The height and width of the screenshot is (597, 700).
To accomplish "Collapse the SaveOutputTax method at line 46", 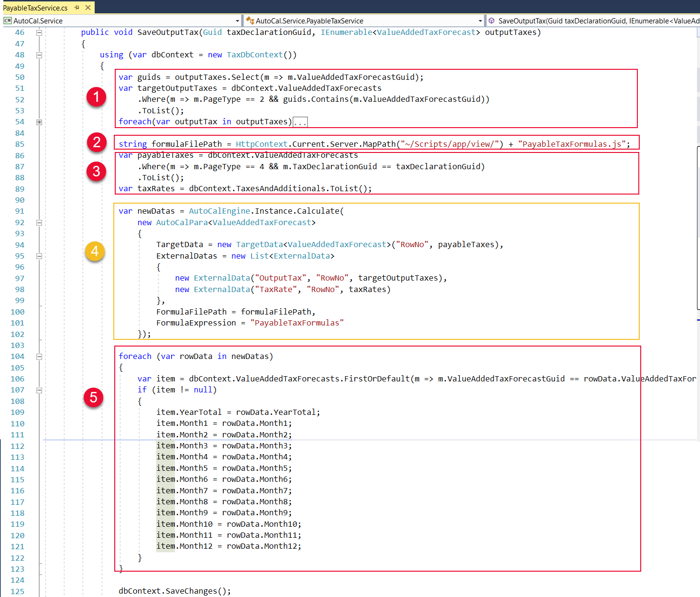I will click(39, 33).
